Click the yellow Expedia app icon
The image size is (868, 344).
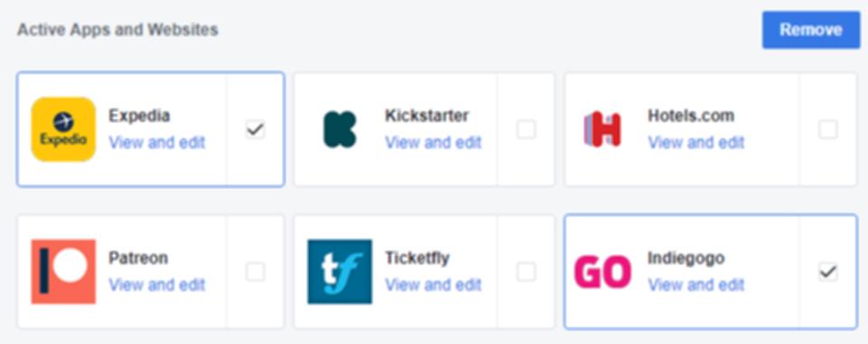click(63, 129)
